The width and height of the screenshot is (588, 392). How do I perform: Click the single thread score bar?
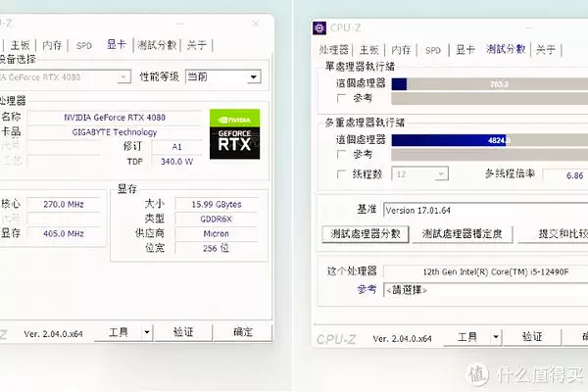tap(490, 84)
